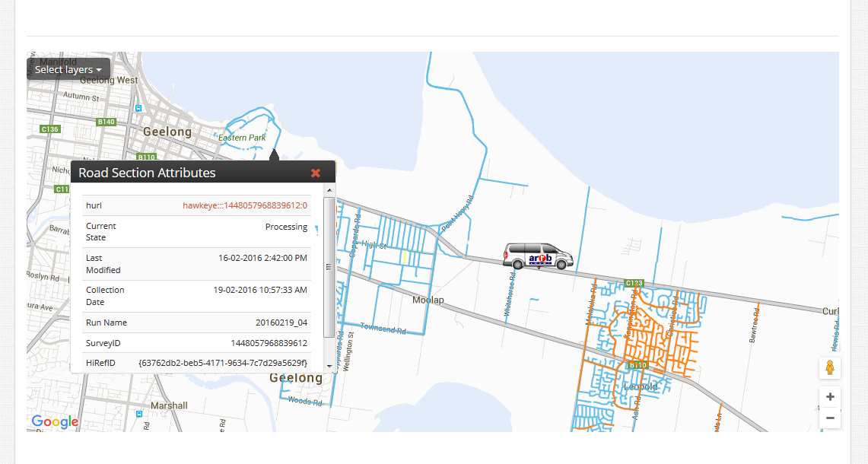
Task: Click the B140 route shield
Action: [x=107, y=122]
